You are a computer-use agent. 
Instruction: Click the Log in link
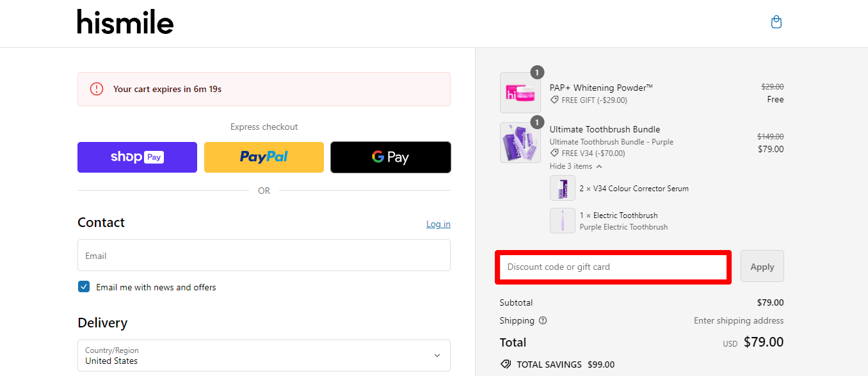pos(438,224)
